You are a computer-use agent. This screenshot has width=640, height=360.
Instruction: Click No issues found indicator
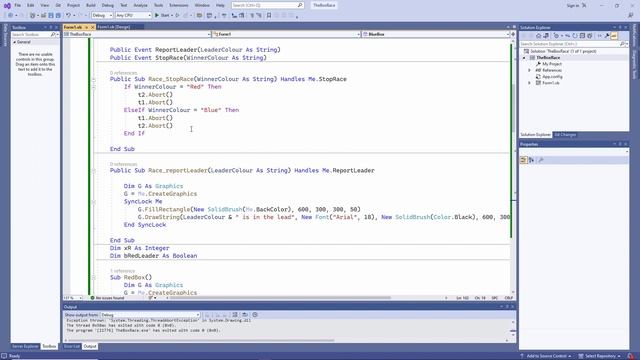coord(107,298)
